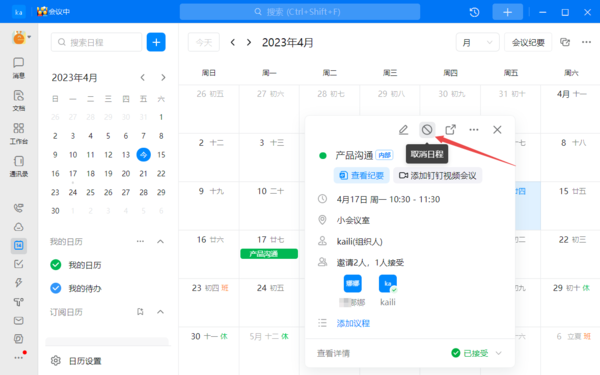This screenshot has height=375, width=600.
Task: Open the to-do tasks sidebar icon
Action: point(18,264)
